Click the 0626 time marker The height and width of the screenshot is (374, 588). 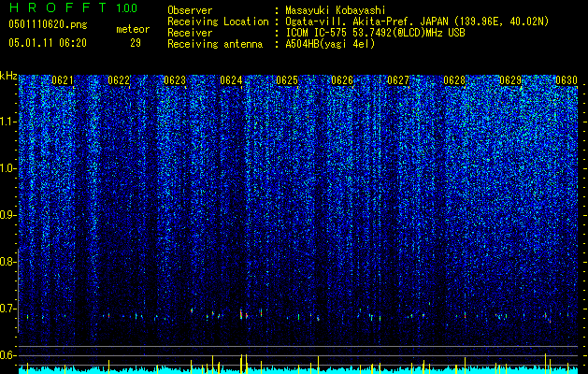(342, 80)
